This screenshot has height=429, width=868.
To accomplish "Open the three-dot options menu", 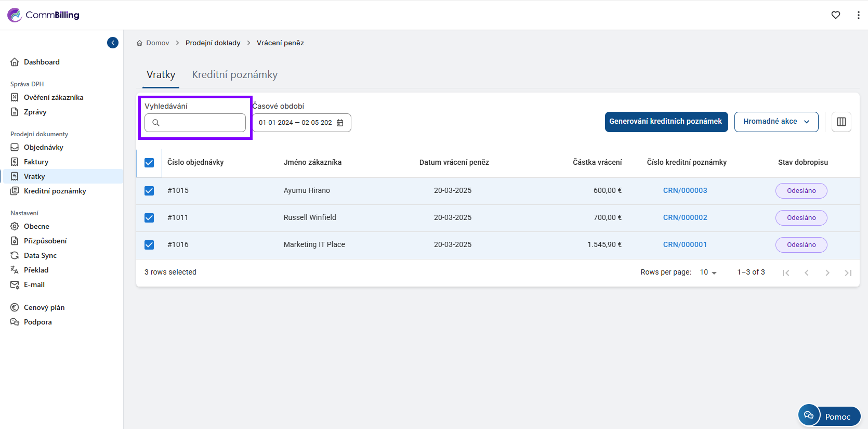I will tap(858, 15).
